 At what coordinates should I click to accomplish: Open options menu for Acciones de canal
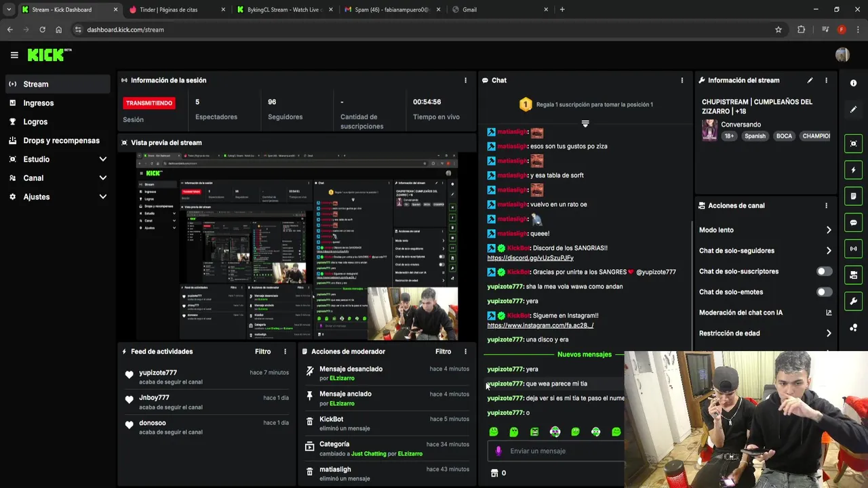[826, 205]
